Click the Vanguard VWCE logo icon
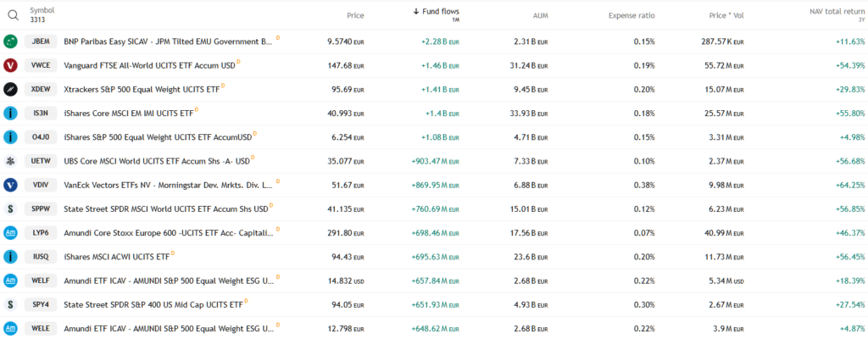This screenshot has width=868, height=339. point(11,65)
